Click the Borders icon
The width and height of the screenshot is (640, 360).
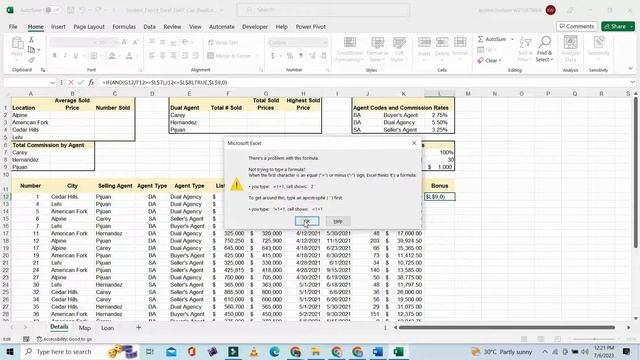coord(93,56)
